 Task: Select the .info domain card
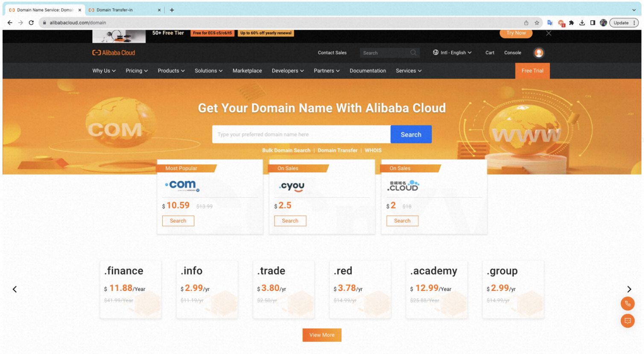click(x=207, y=289)
